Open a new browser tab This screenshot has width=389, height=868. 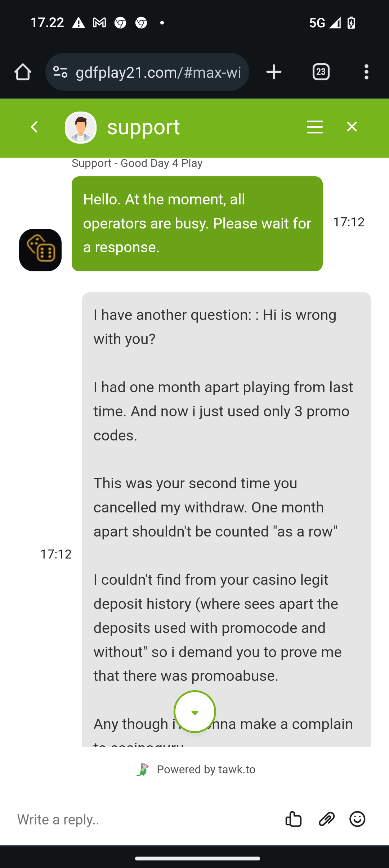(x=274, y=72)
